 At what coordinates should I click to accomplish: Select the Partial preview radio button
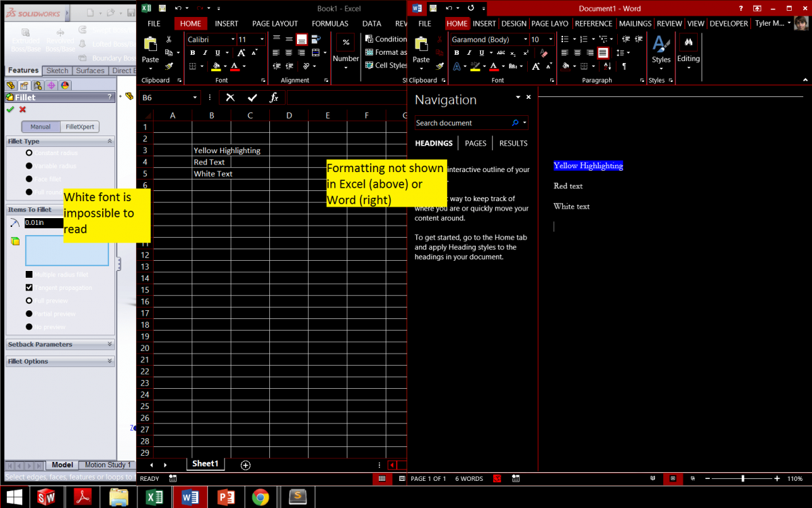(x=29, y=314)
